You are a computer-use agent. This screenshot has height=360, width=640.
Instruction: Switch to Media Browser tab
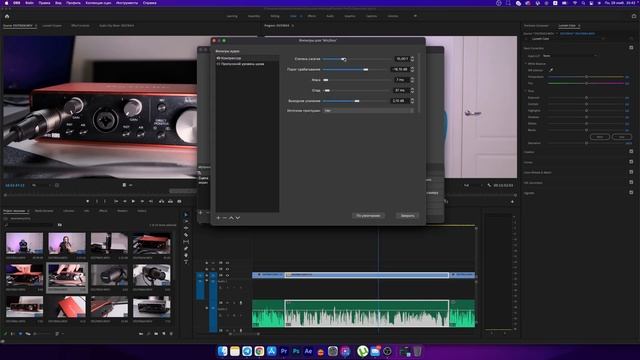(x=44, y=211)
